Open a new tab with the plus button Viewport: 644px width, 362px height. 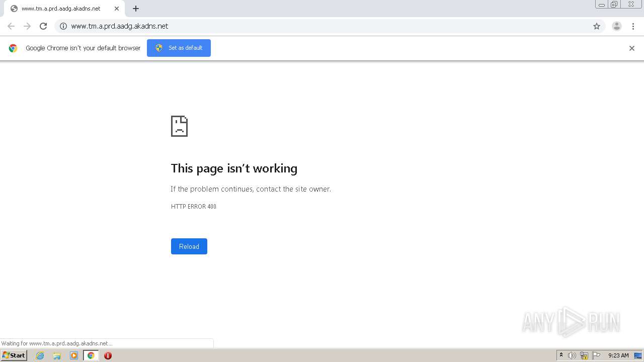click(x=136, y=9)
